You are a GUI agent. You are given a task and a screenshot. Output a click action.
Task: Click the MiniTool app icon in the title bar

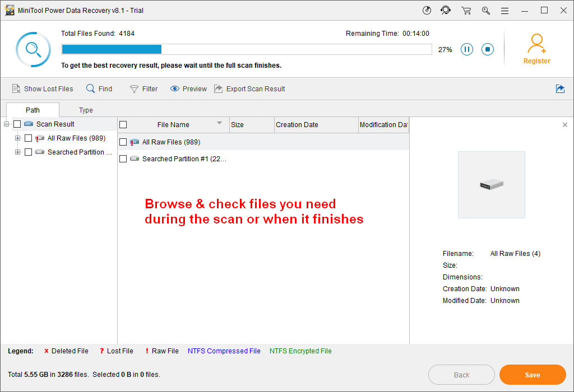tap(10, 10)
